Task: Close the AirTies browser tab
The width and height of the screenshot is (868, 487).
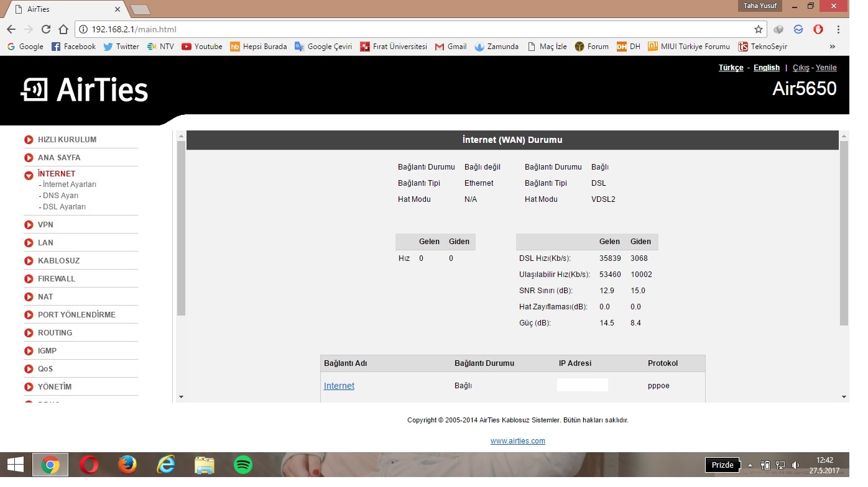Action: click(x=118, y=9)
